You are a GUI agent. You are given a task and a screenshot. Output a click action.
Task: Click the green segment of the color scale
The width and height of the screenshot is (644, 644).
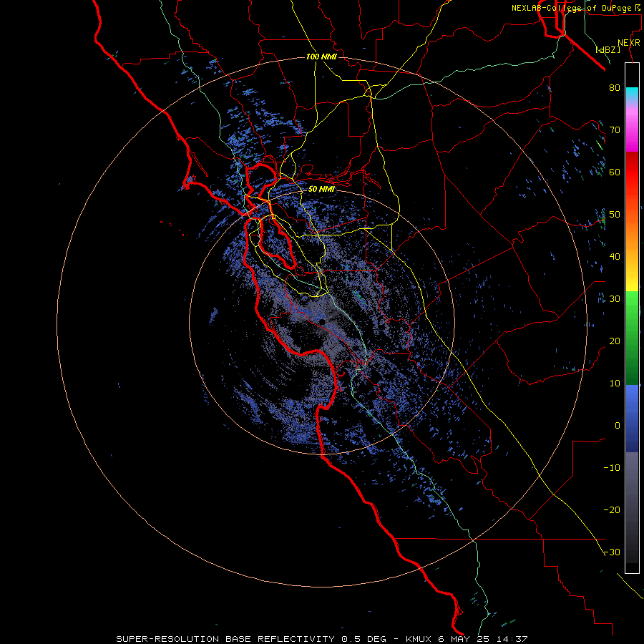tap(632, 338)
